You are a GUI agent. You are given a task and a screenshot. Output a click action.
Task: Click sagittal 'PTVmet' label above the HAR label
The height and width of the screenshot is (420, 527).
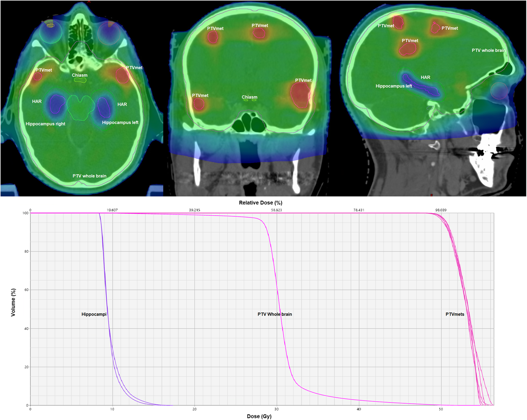click(410, 41)
